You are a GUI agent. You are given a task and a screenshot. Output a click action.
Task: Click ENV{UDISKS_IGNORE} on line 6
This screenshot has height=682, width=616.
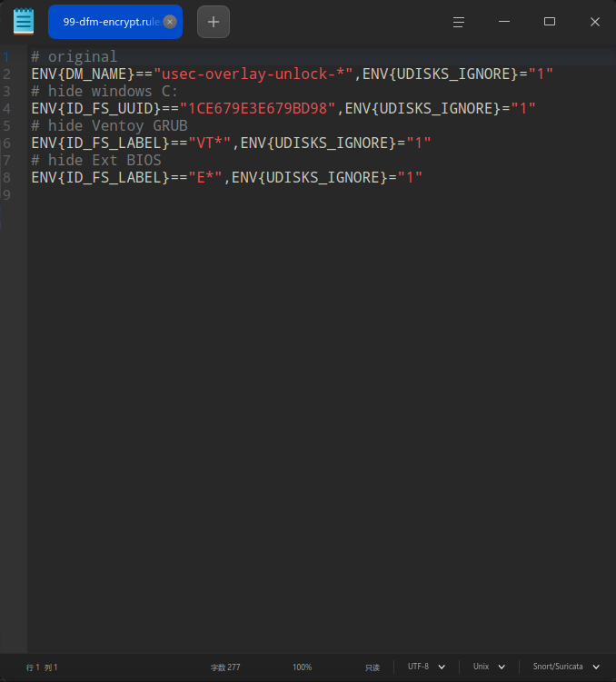pos(318,143)
